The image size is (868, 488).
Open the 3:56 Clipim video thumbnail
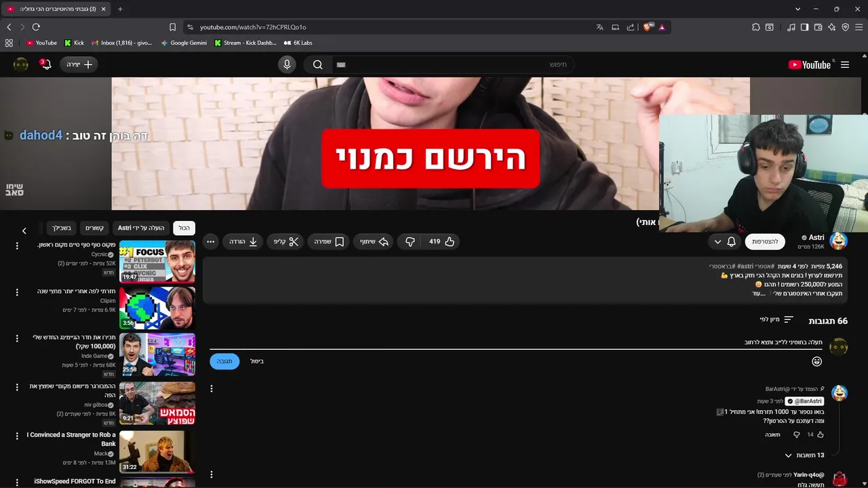pyautogui.click(x=157, y=308)
